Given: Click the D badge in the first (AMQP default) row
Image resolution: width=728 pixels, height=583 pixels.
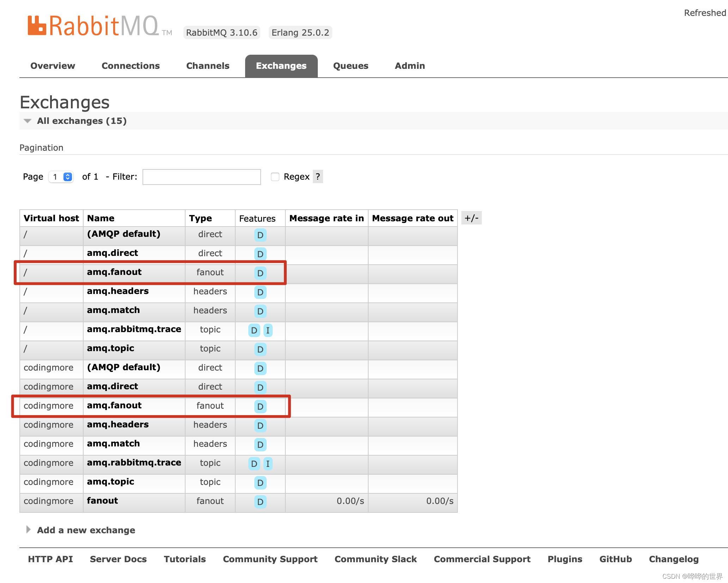Looking at the screenshot, I should (x=260, y=235).
